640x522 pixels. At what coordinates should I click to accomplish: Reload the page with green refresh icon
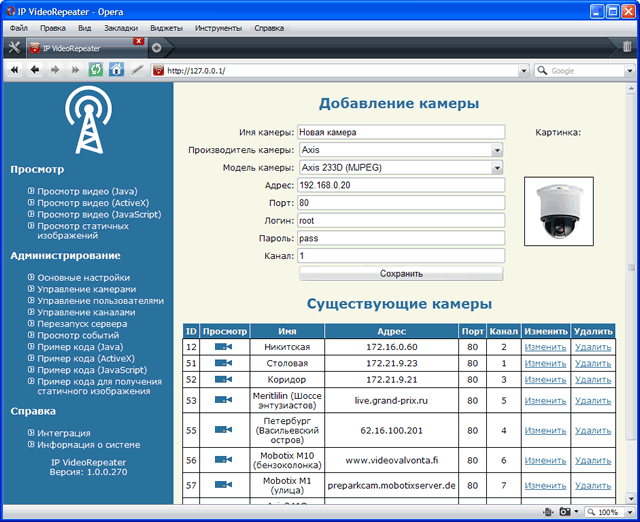tap(96, 70)
